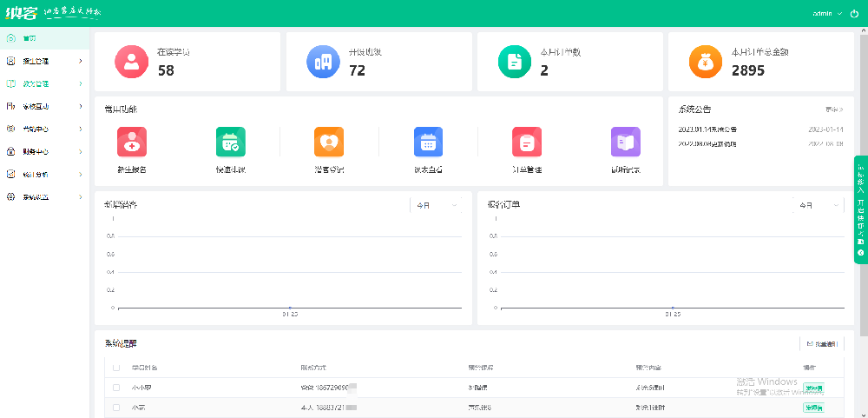Screen dimensions: 868x418
Task: Expand the statistics analysis chevron
Action: click(x=80, y=174)
